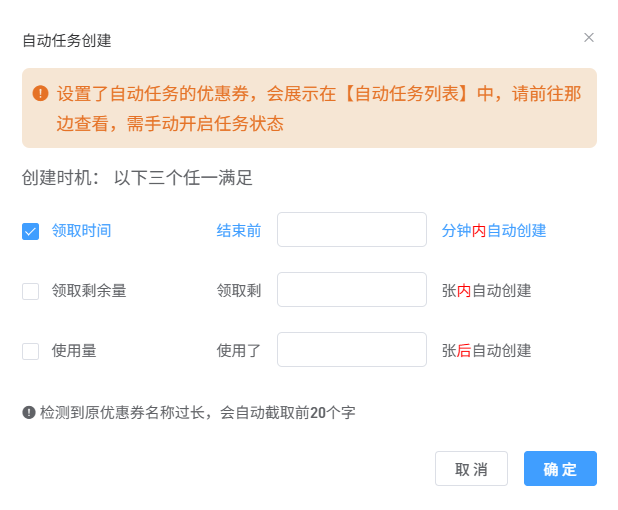Viewport: 618px width, 510px height.
Task: Uncheck the 领取时间 checkbox
Action: click(30, 231)
